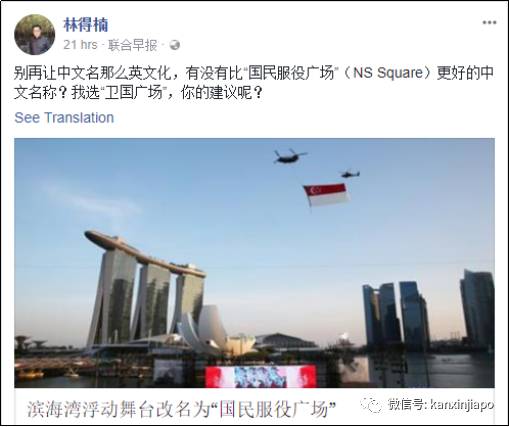Screen dimensions: 509x427
Task: Click the red LED screen on stage
Action: (260, 376)
